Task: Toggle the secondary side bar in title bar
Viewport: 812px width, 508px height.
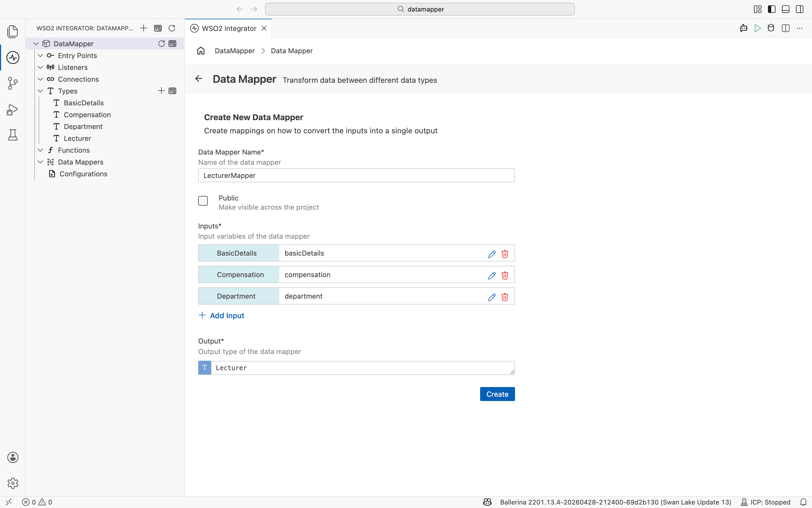Action: pos(800,9)
